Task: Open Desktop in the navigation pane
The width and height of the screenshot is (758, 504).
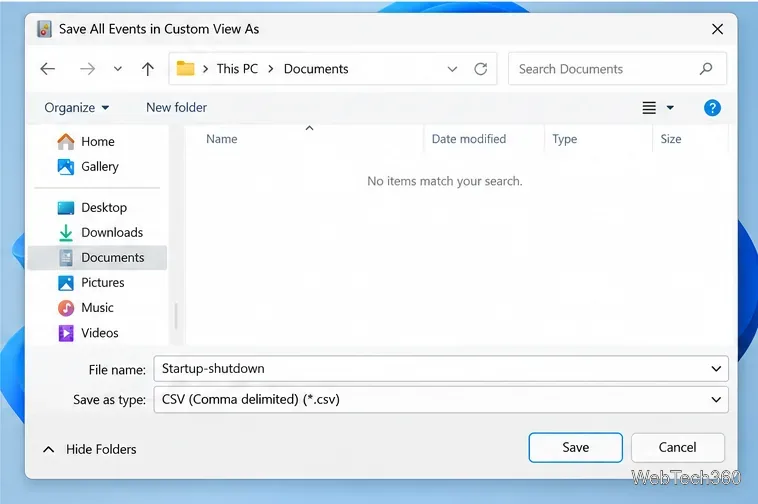Action: (x=104, y=207)
